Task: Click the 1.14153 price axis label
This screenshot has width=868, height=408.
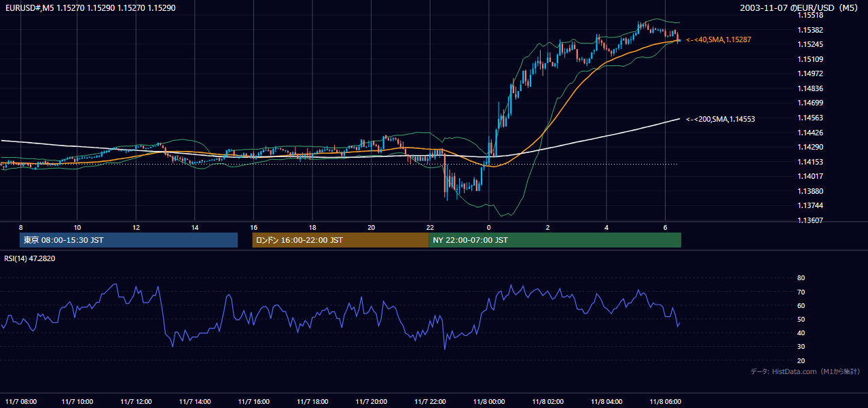Action: 811,162
